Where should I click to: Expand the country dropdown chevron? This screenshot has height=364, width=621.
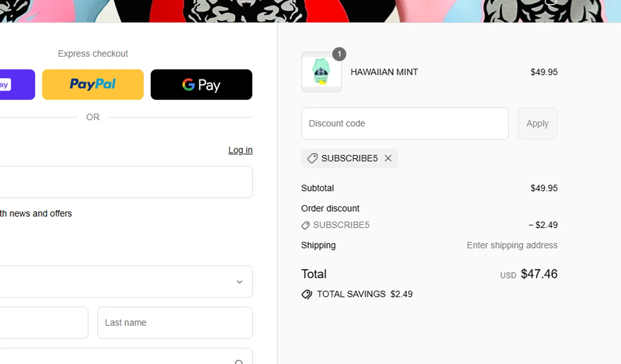(239, 282)
